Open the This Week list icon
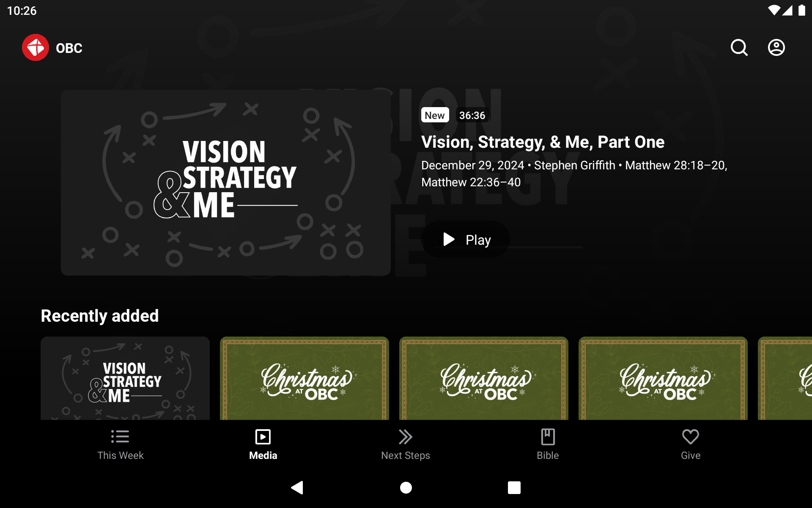 [x=120, y=436]
